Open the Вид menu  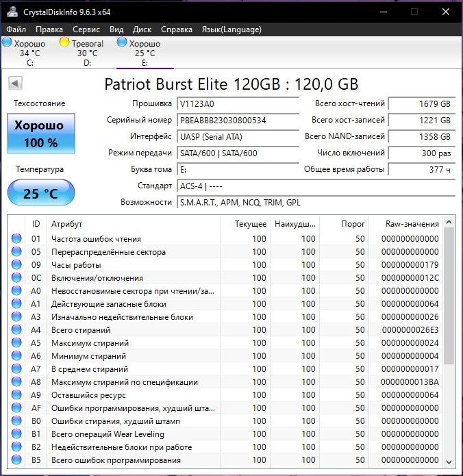pyautogui.click(x=116, y=29)
